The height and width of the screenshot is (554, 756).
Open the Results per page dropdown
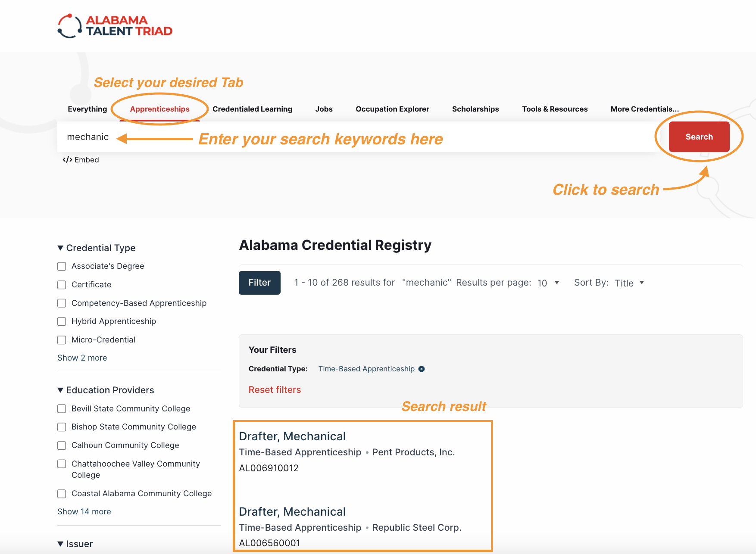pyautogui.click(x=548, y=283)
